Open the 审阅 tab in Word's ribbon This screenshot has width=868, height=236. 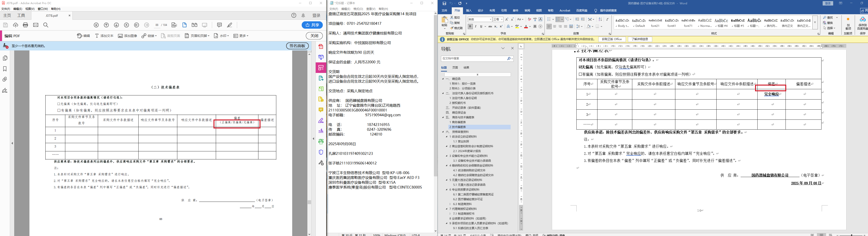tap(527, 11)
